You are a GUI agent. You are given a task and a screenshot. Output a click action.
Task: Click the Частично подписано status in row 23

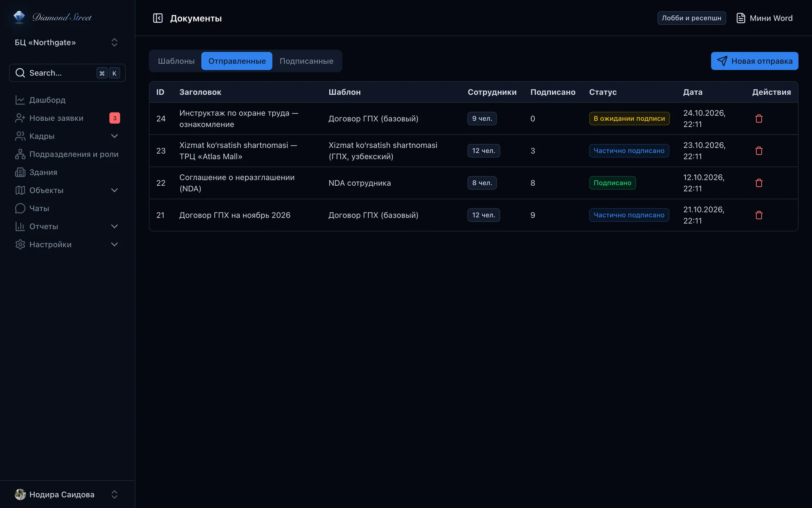pos(629,151)
